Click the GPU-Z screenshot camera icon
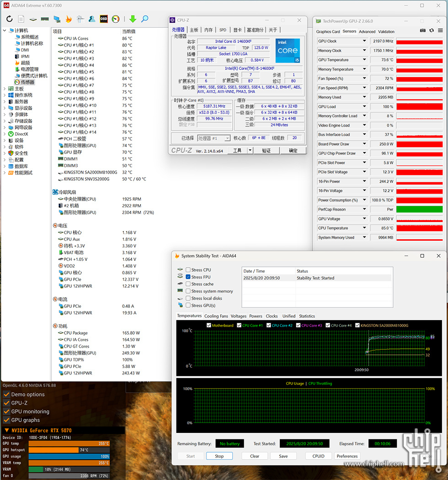 coord(423,30)
